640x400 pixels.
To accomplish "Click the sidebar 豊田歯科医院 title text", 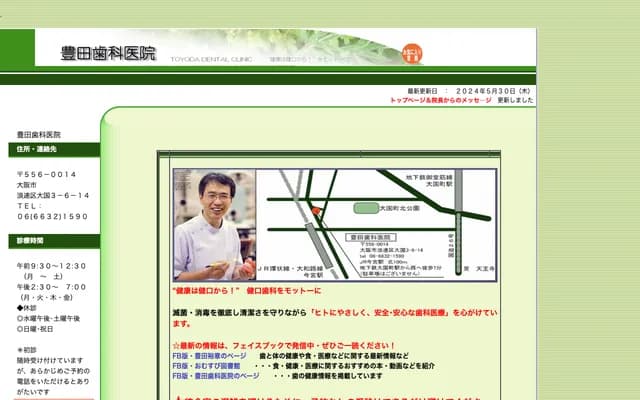I will coord(39,135).
